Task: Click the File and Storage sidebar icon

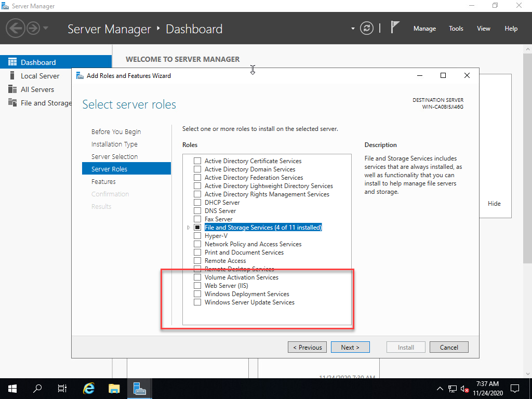Action: click(12, 102)
